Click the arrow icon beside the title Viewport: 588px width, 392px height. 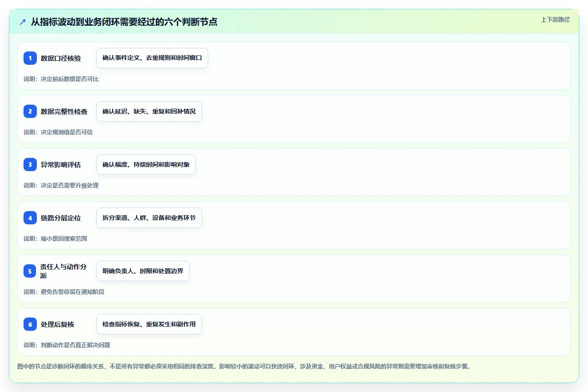(x=22, y=22)
